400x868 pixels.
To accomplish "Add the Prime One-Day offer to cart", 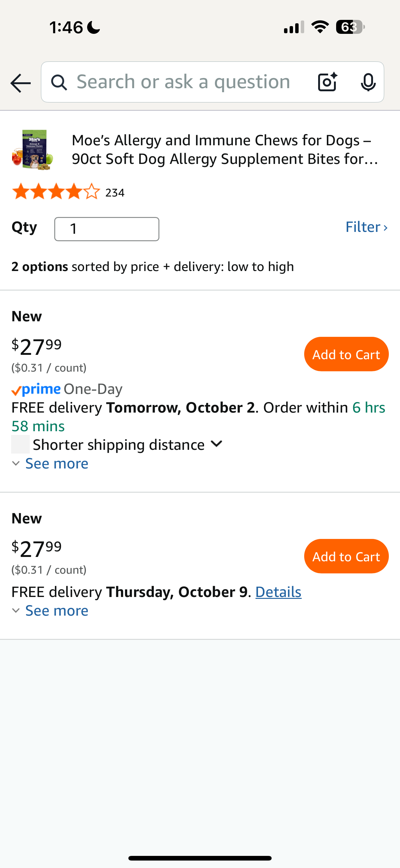I will pos(346,354).
